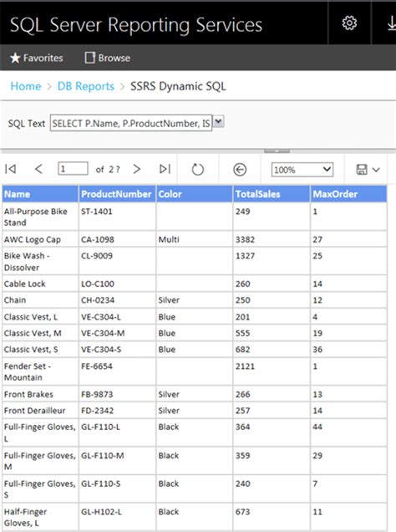Click the download arrow icon in header
The image size is (396, 532).
[391, 23]
